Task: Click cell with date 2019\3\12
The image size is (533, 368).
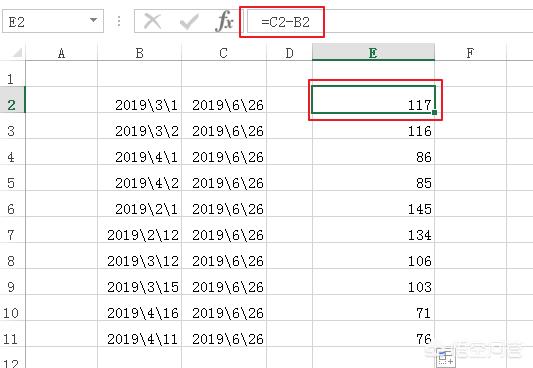Action: click(x=139, y=256)
